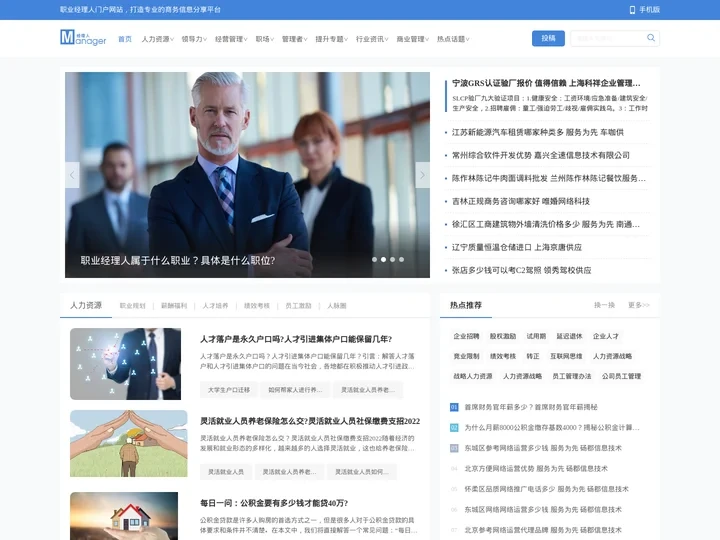Select the 延迟退休 hot tag

(569, 336)
